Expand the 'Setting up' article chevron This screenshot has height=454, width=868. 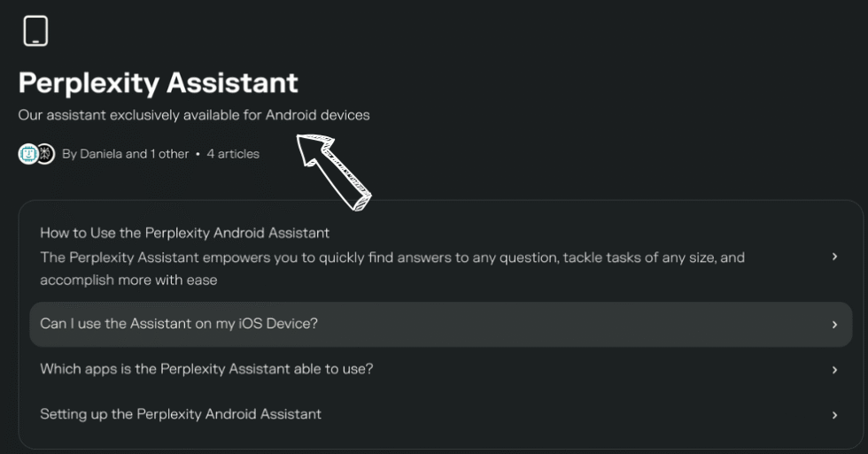(x=834, y=415)
